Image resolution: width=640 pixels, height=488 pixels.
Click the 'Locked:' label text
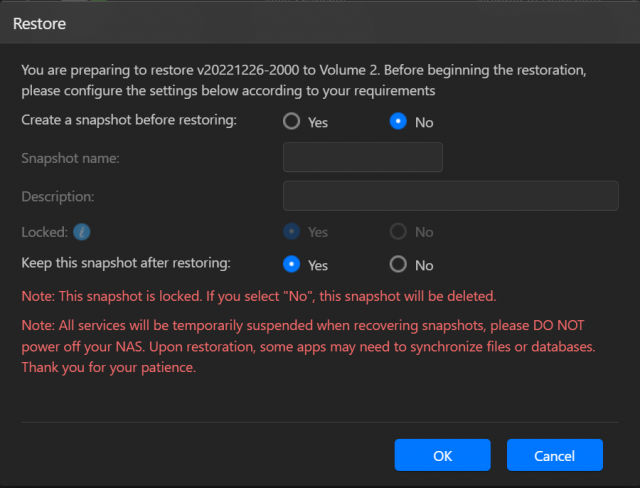click(44, 232)
